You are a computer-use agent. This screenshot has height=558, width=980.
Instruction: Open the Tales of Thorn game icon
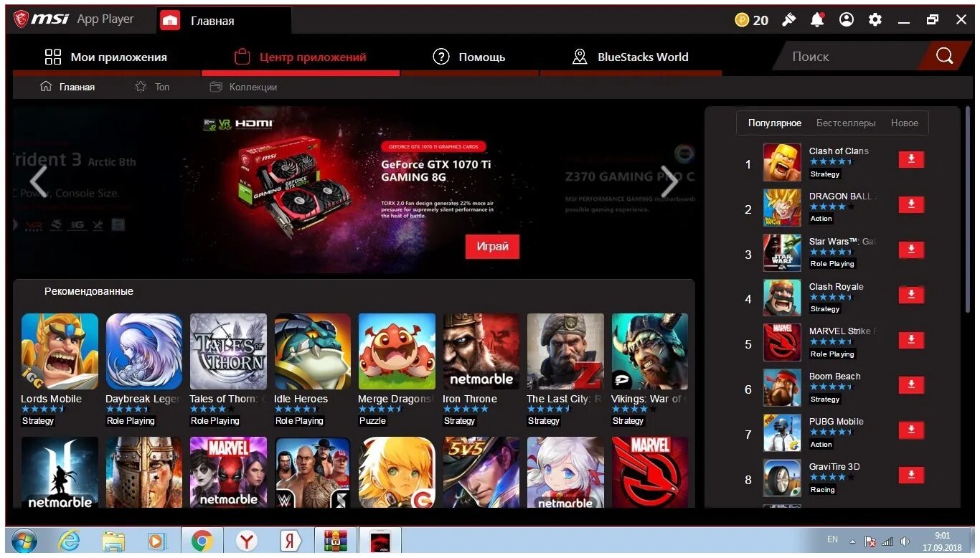tap(228, 351)
